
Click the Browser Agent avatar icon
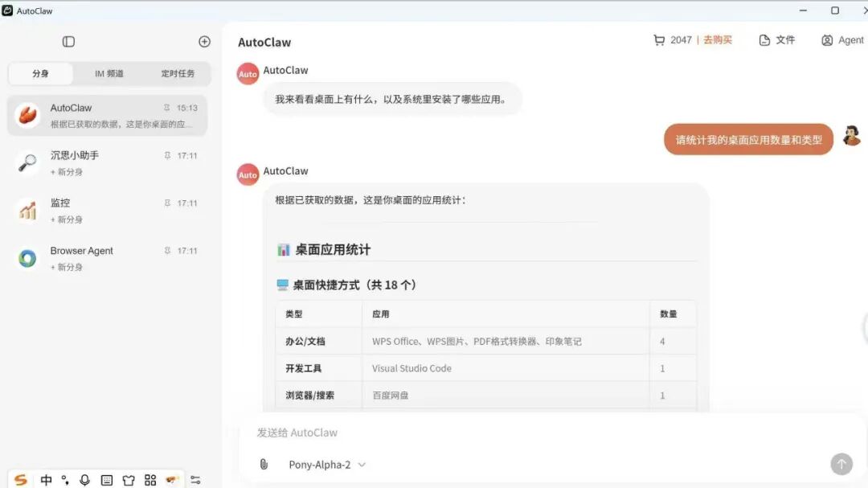coord(27,258)
